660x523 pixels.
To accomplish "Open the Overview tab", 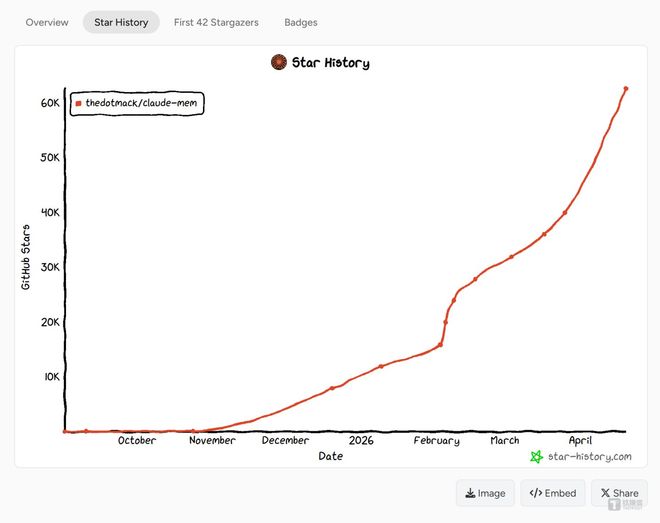I will click(x=47, y=22).
